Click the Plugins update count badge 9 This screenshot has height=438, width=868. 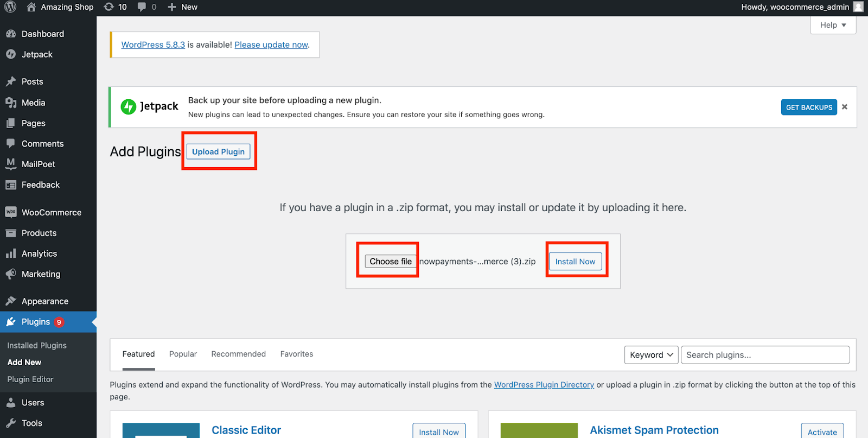click(x=59, y=322)
